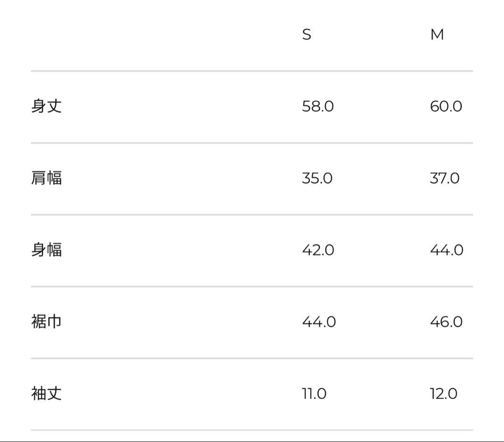Click the 裾巾 row label
This screenshot has width=504, height=442.
(46, 322)
